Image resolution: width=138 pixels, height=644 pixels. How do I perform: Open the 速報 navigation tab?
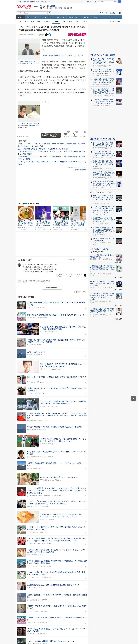pyautogui.click(x=28, y=17)
